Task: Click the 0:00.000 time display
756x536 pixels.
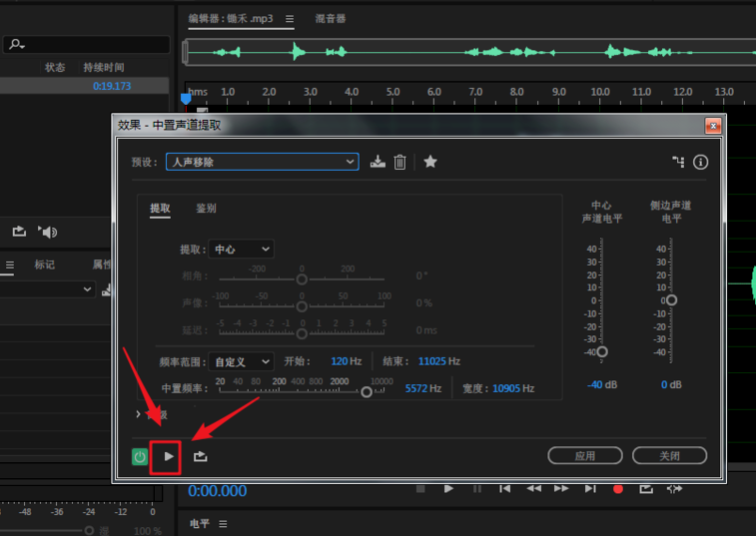Action: pyautogui.click(x=217, y=491)
